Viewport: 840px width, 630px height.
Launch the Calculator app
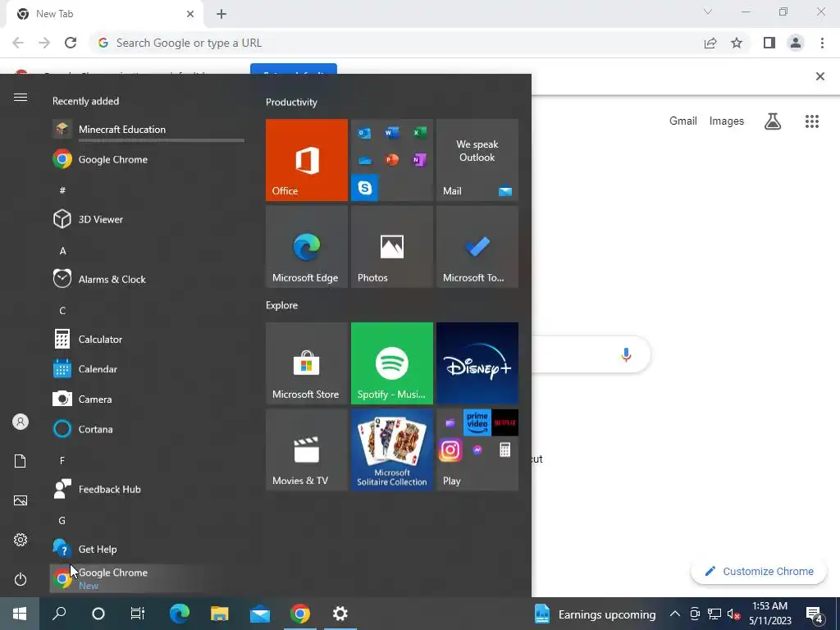pyautogui.click(x=148, y=339)
